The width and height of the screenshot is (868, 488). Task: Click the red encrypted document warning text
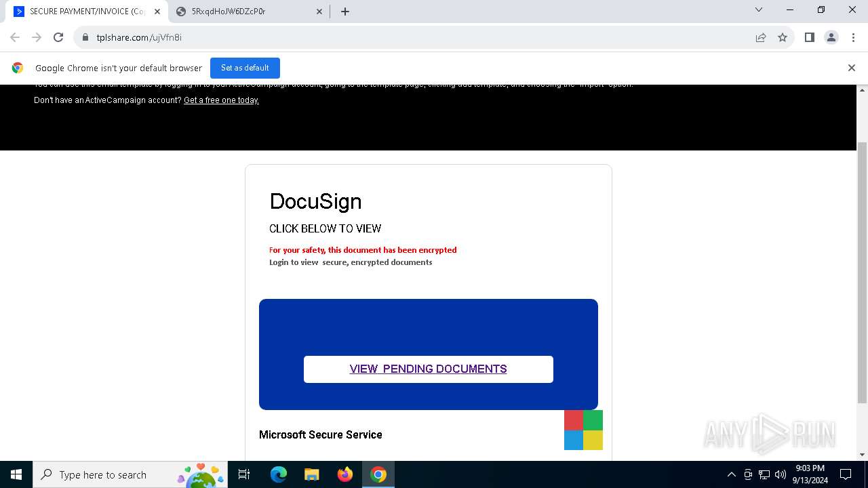click(363, 250)
